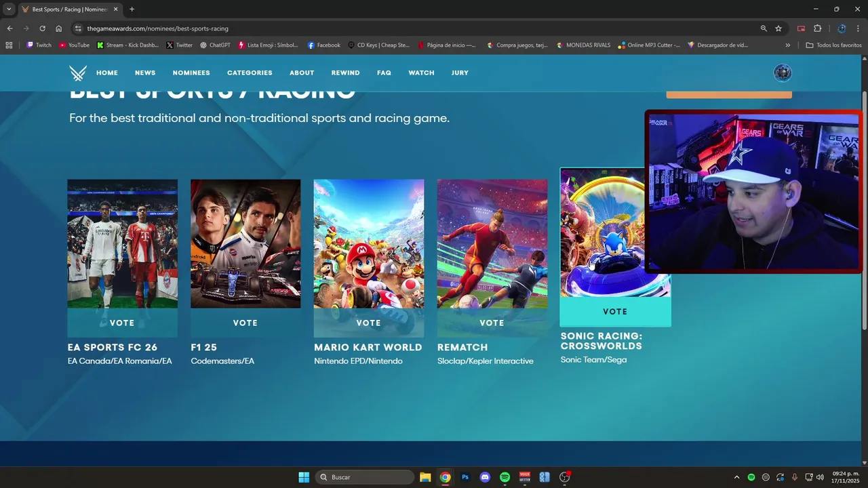Go to the HOME menu item

(x=107, y=73)
